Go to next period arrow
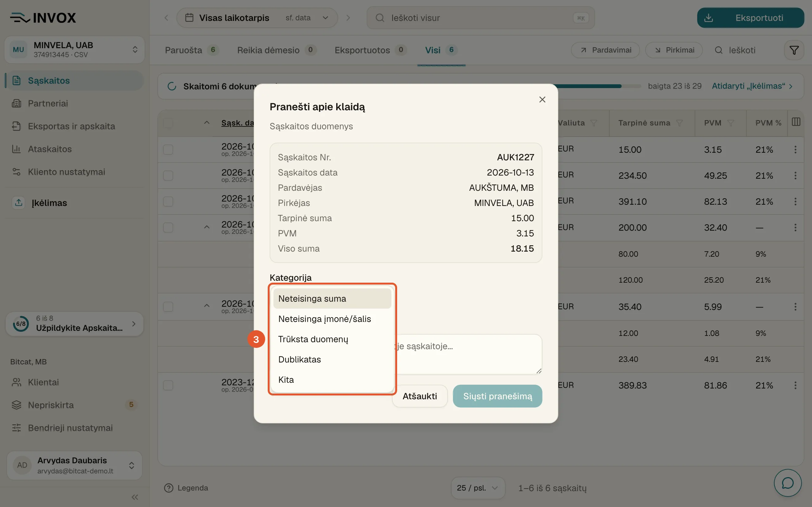This screenshot has width=812, height=507. pos(348,18)
